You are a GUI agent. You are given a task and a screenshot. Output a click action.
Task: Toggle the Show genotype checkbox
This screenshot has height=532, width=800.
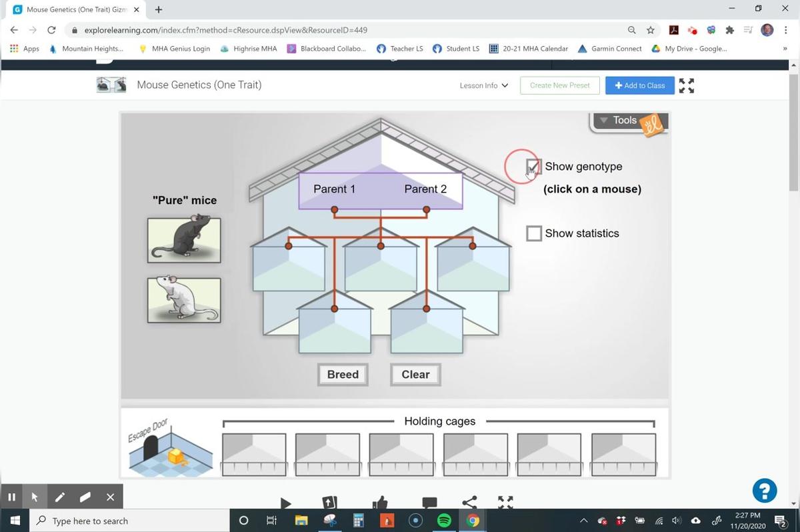[533, 167]
